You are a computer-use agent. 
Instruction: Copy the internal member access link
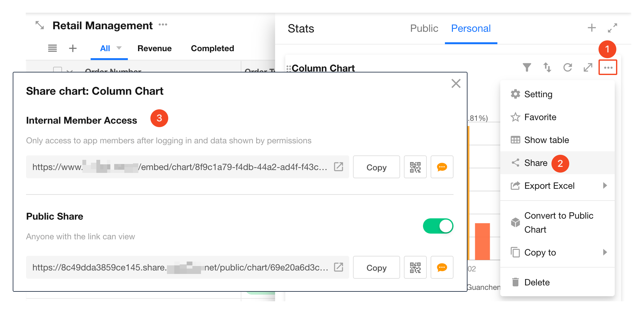coord(376,167)
